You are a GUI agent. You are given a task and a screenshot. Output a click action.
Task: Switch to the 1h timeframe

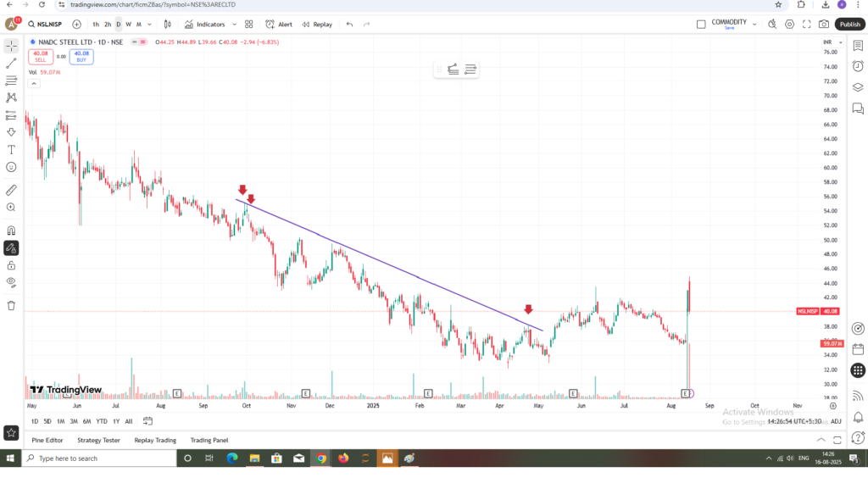point(96,25)
